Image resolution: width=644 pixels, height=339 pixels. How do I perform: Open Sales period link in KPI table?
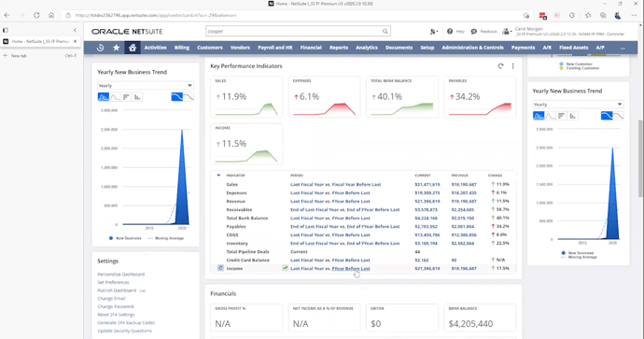pyautogui.click(x=336, y=185)
